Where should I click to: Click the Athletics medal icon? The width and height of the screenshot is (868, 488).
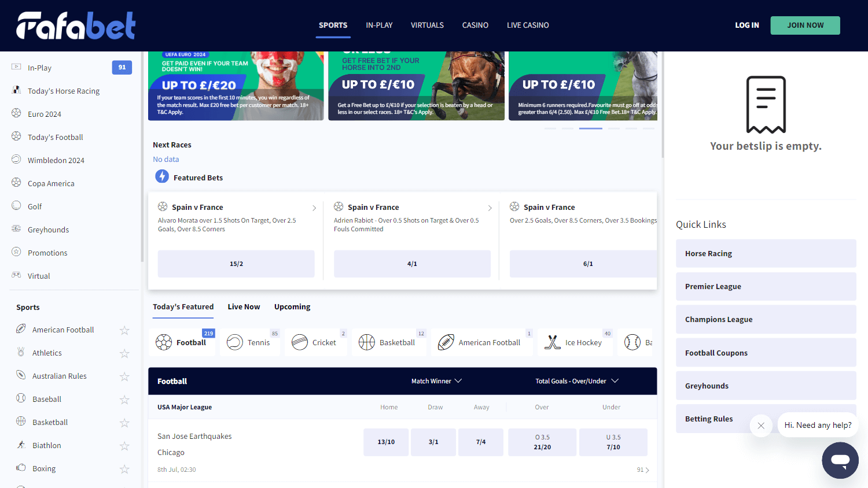pos(21,352)
